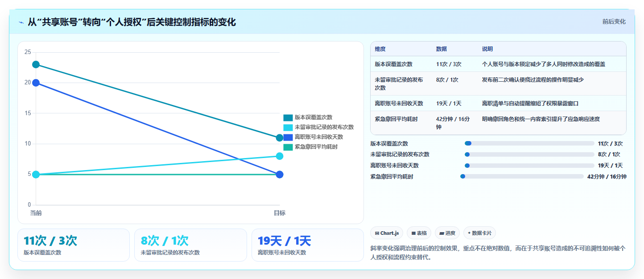Click the 当前 x-axis label
644x279 pixels.
pyautogui.click(x=36, y=213)
